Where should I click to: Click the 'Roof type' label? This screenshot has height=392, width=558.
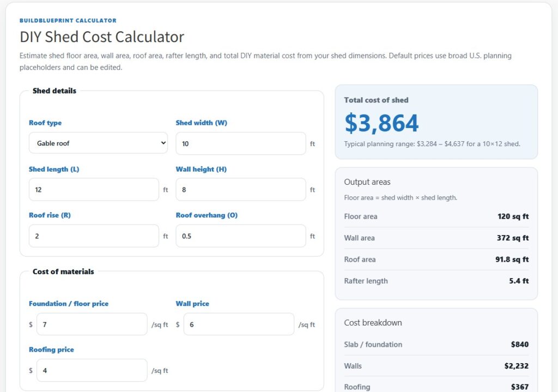point(45,123)
